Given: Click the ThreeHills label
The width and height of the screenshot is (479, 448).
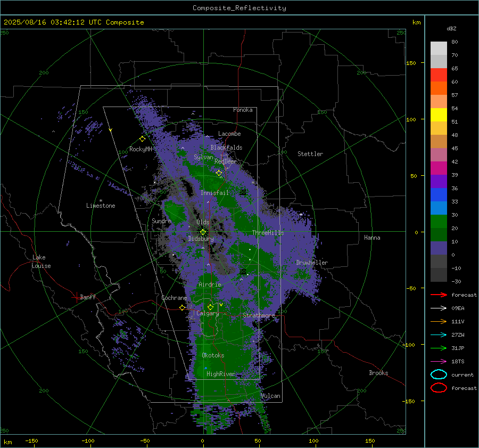Looking at the screenshot, I should pyautogui.click(x=268, y=233).
